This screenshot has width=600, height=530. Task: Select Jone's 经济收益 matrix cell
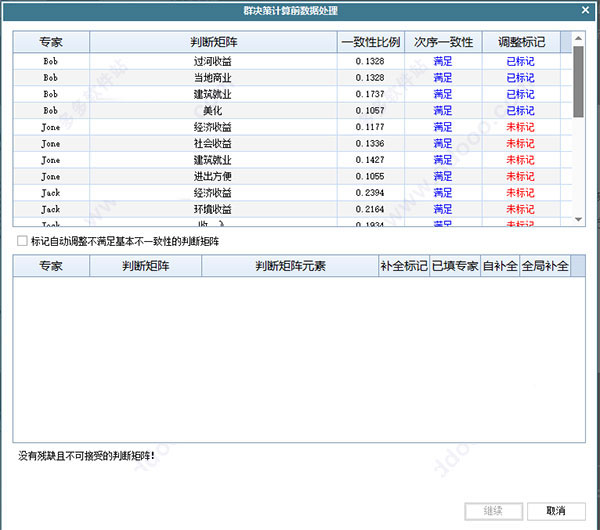click(213, 127)
